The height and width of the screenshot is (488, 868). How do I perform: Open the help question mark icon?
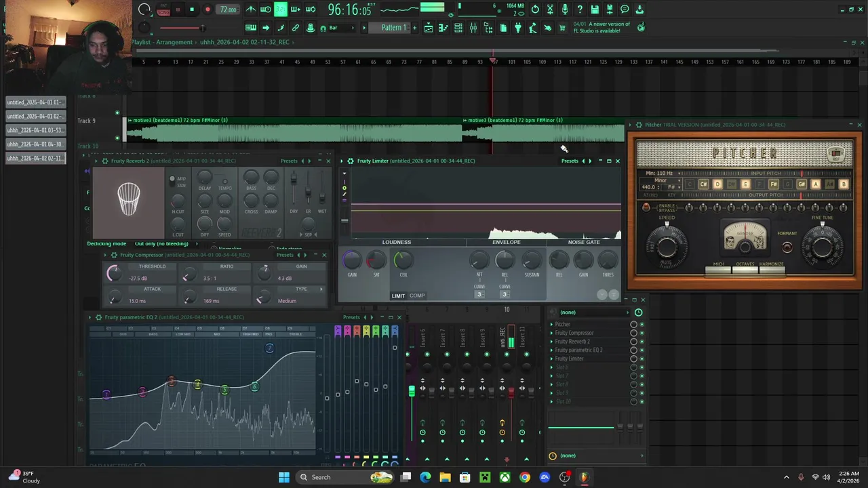coord(580,9)
